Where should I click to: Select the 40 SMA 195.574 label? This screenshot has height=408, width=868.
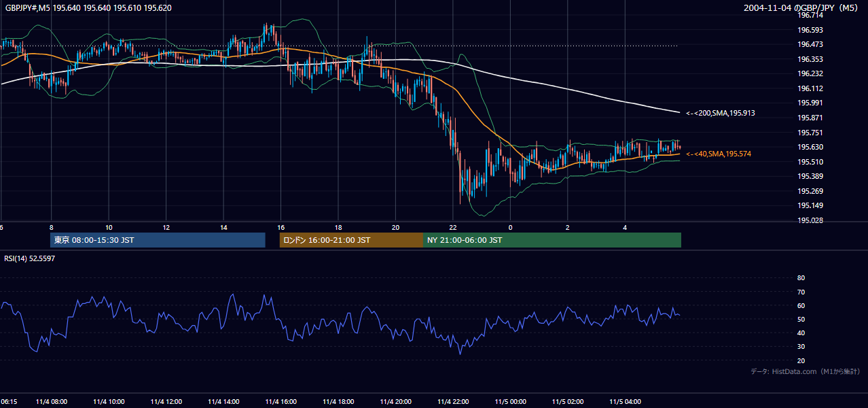tap(720, 154)
